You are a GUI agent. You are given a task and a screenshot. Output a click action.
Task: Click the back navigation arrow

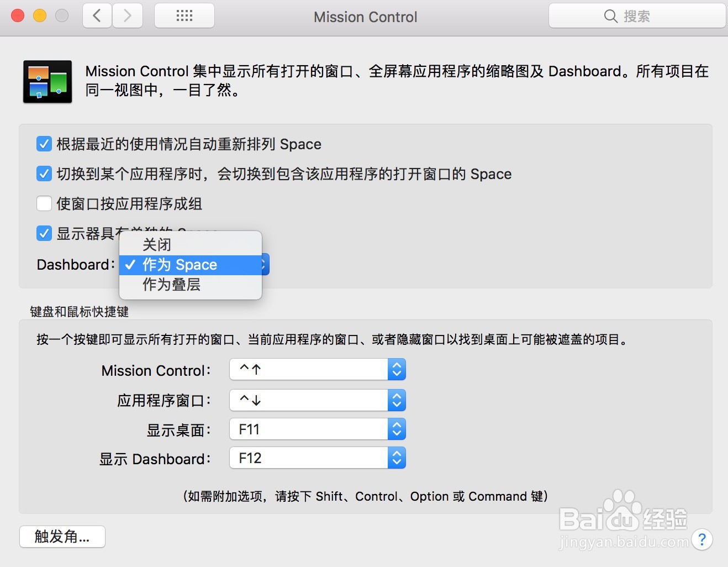click(97, 15)
